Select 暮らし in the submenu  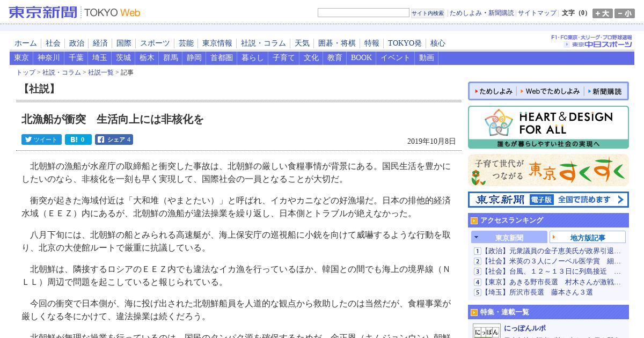coord(253,58)
